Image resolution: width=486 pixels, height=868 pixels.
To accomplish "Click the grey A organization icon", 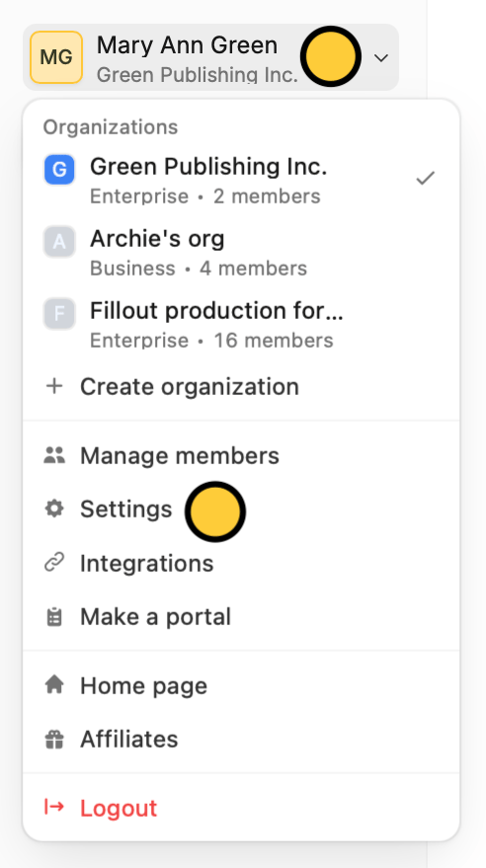I will (x=59, y=242).
